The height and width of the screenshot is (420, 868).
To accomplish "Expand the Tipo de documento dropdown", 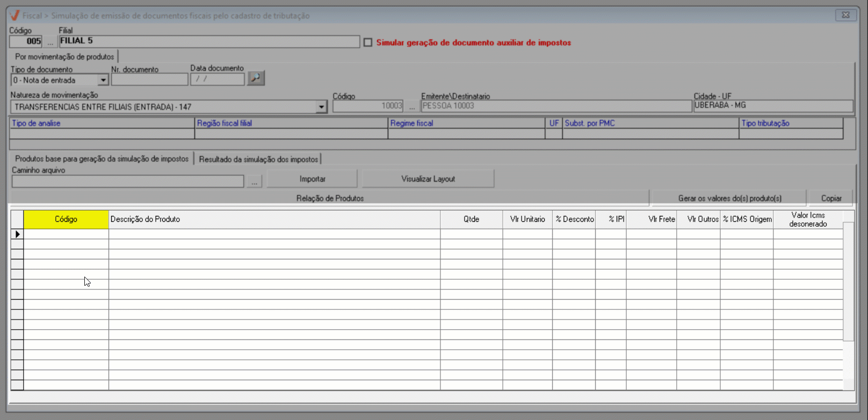I will pyautogui.click(x=103, y=80).
